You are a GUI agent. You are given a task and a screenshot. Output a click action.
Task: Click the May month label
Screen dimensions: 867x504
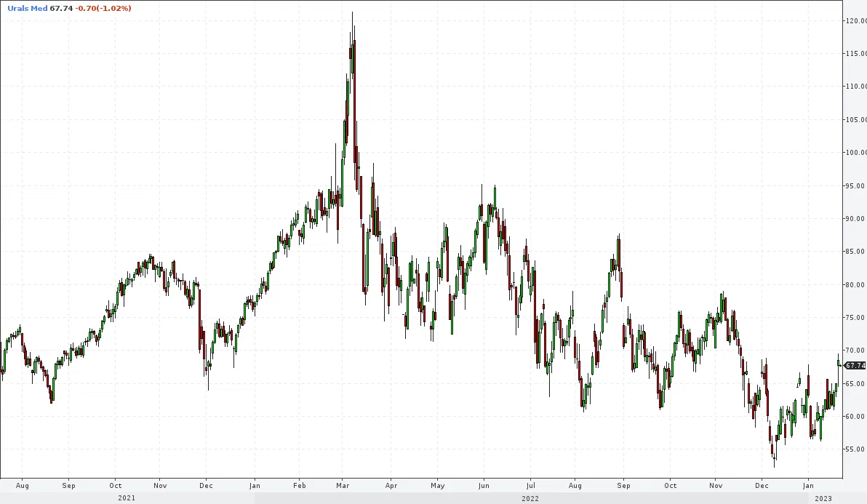(437, 486)
